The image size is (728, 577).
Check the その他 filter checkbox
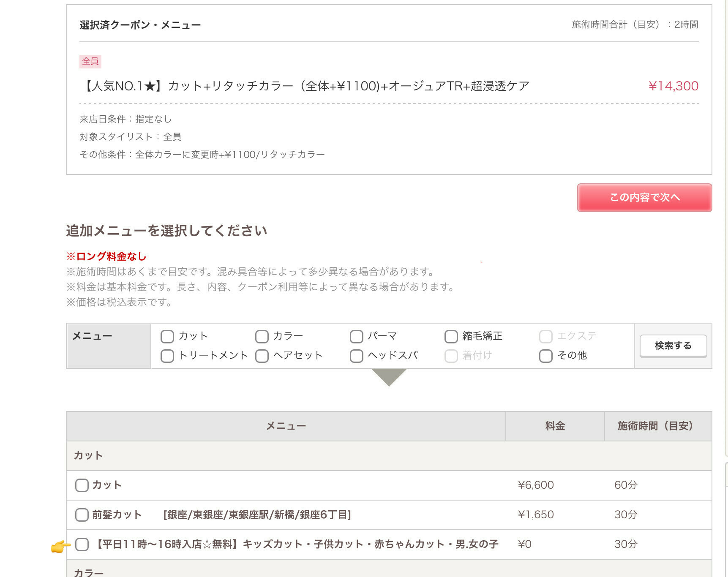545,356
